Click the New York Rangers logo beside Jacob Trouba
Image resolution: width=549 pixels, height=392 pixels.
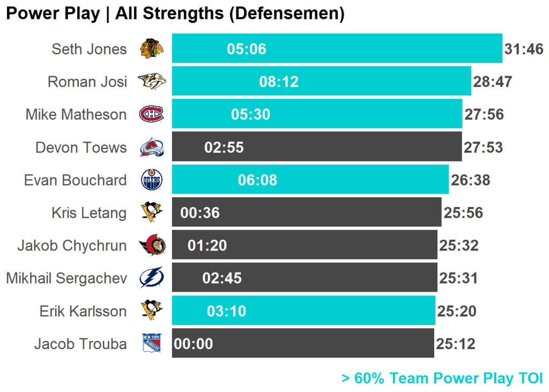tap(152, 343)
